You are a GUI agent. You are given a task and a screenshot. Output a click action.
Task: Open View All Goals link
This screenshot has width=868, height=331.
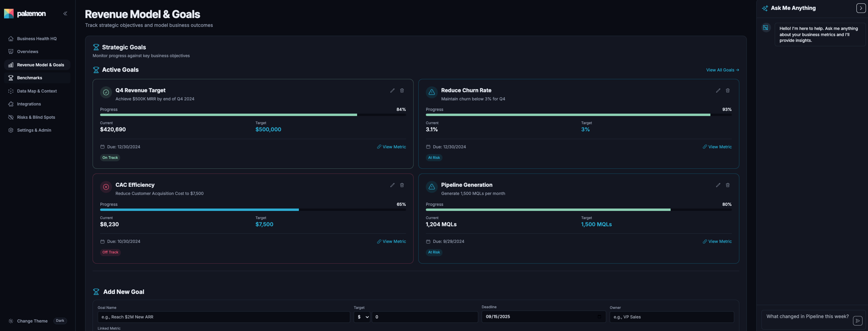(x=722, y=70)
